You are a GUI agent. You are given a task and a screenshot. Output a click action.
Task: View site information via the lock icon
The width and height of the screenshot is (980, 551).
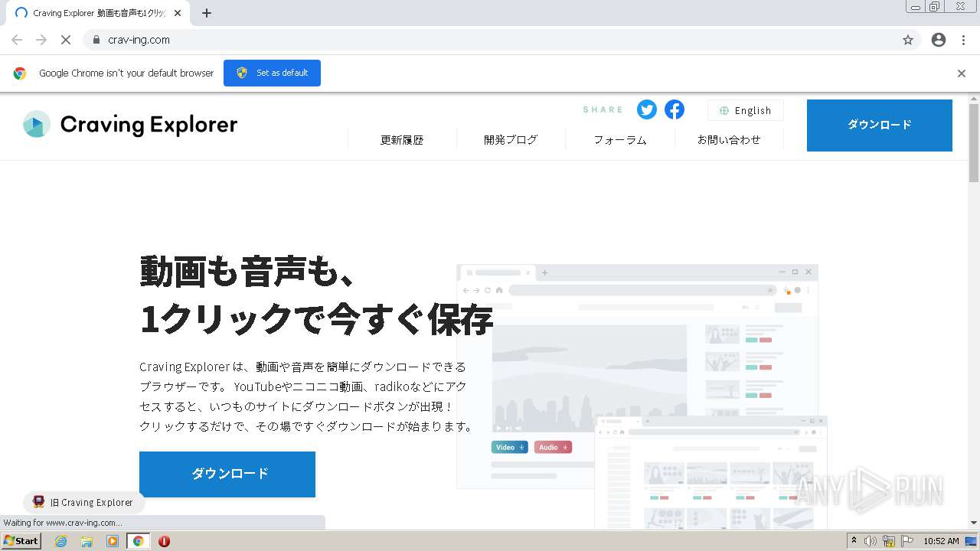pyautogui.click(x=96, y=40)
